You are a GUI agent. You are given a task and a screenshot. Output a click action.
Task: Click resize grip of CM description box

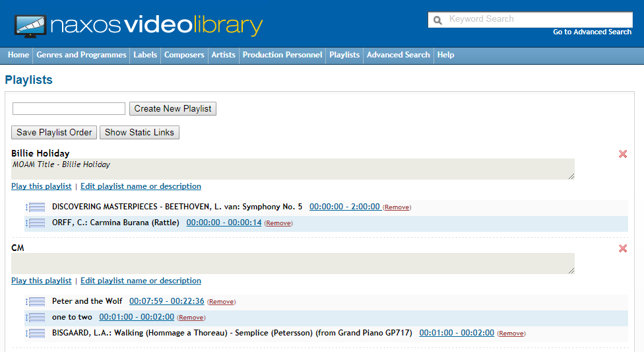point(571,271)
